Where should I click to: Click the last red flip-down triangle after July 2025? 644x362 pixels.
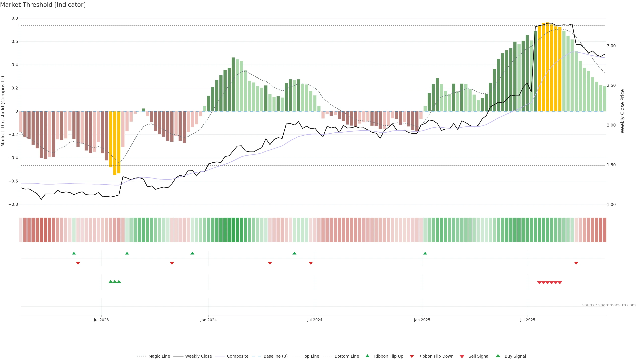pyautogui.click(x=576, y=263)
